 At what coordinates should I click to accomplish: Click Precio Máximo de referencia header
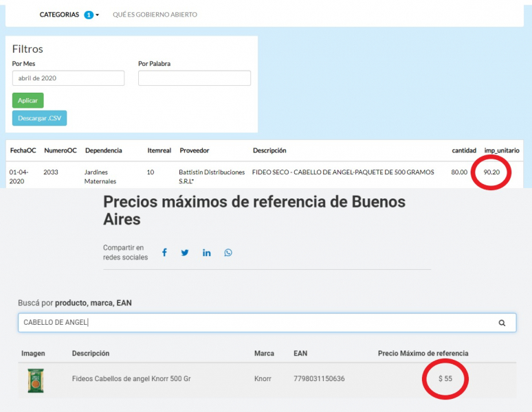point(423,354)
